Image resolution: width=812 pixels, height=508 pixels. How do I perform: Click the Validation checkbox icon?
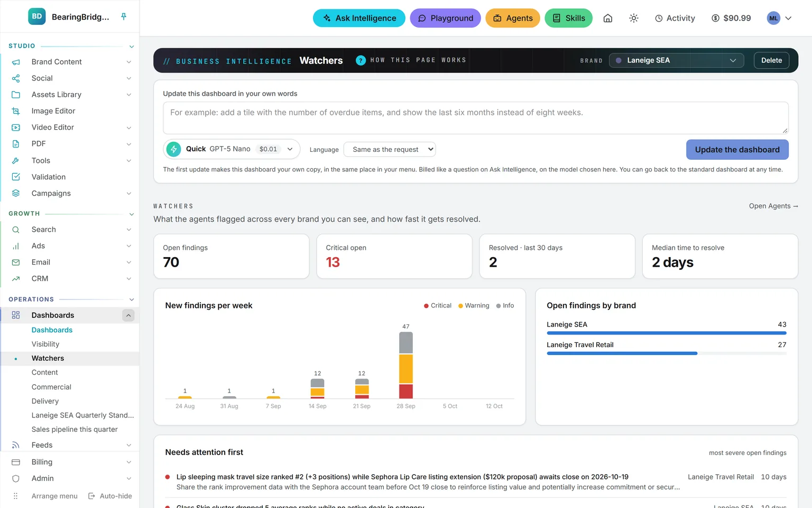point(16,177)
